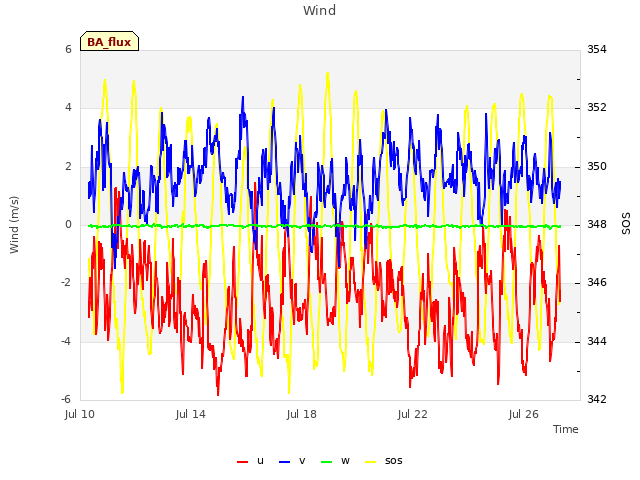Click the 4 left axis value
The image size is (640, 480).
coord(68,107)
